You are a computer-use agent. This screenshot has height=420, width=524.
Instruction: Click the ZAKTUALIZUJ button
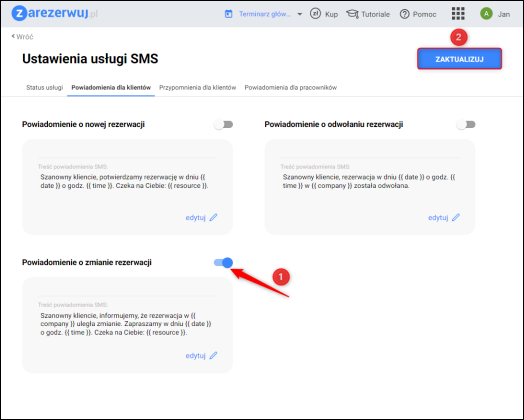point(459,59)
